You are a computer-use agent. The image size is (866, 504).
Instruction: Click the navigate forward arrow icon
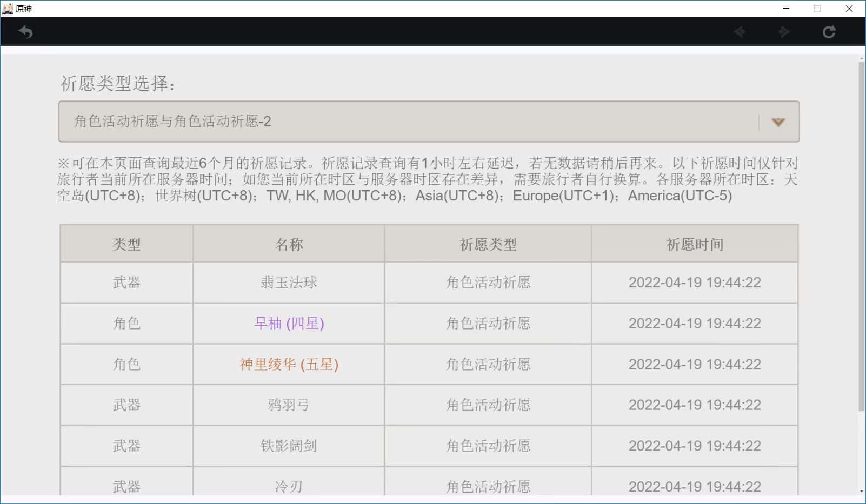pyautogui.click(x=784, y=32)
